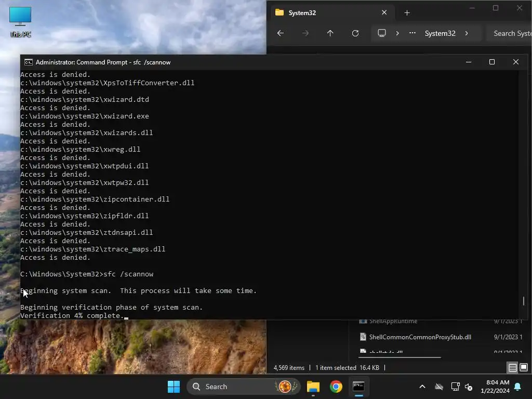
Task: Select the System32 Explorer tab
Action: tap(332, 12)
